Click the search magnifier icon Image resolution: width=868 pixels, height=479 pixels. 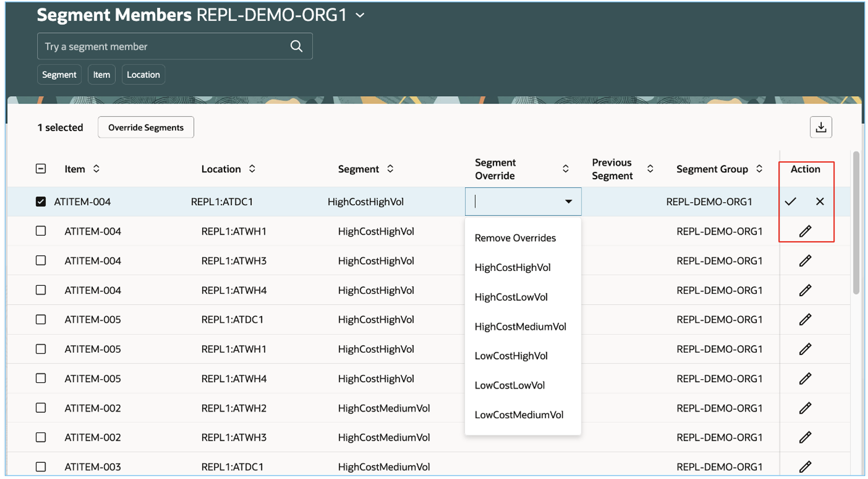point(296,46)
